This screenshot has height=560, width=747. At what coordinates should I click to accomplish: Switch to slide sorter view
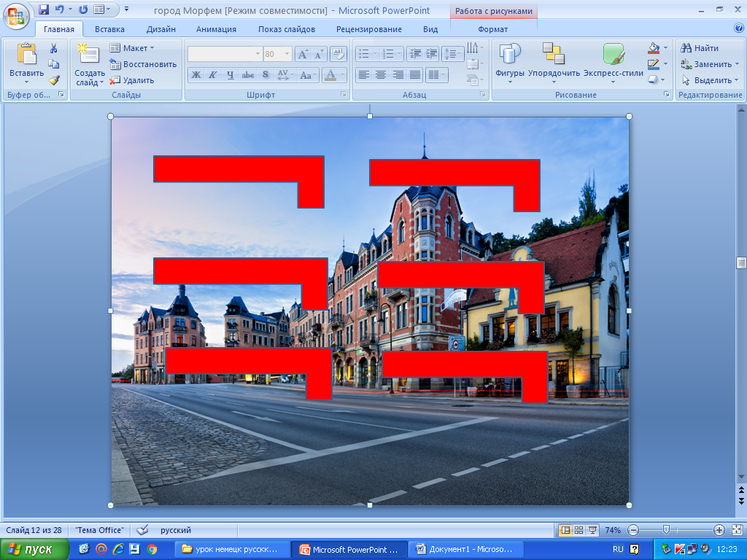pyautogui.click(x=578, y=530)
